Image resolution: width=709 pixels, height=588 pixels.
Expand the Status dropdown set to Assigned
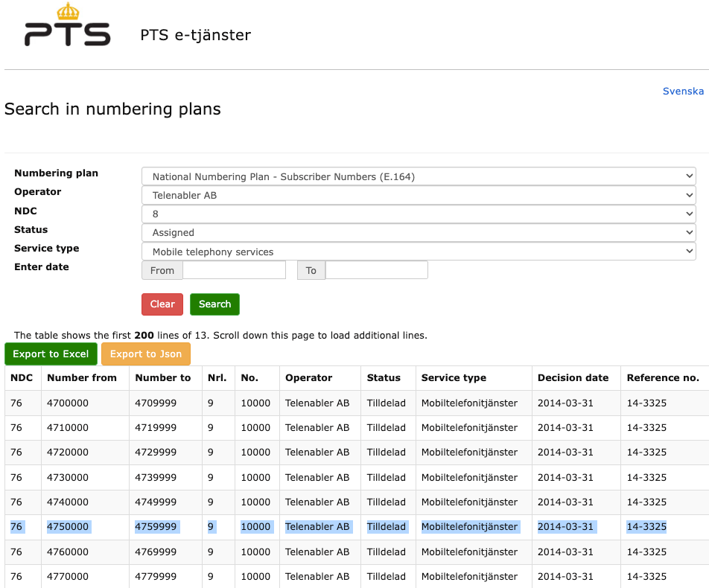click(x=418, y=232)
